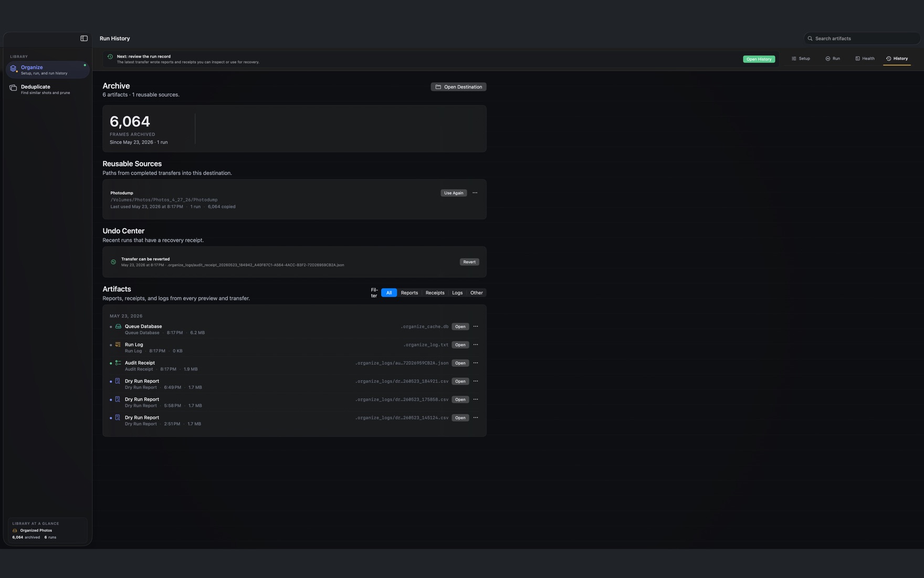The width and height of the screenshot is (924, 578).
Task: Filter artifacts by Receipts
Action: (x=435, y=293)
